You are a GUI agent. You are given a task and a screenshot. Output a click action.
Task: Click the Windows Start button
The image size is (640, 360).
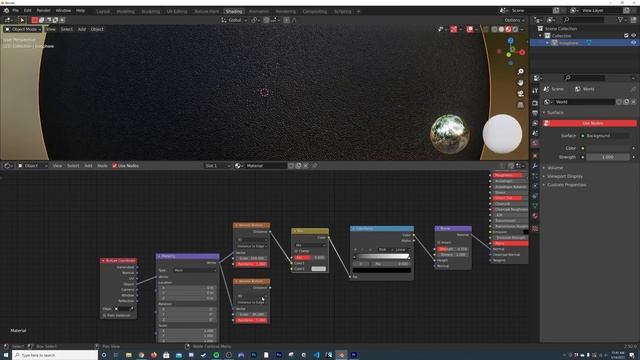click(x=6, y=355)
